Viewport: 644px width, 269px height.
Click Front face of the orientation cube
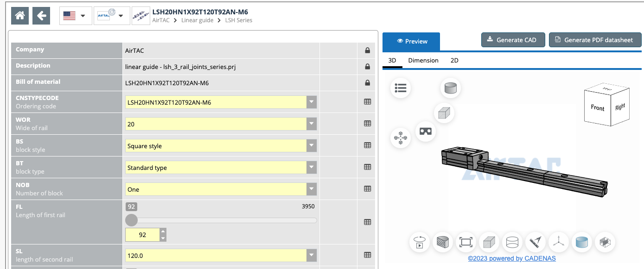tap(598, 107)
